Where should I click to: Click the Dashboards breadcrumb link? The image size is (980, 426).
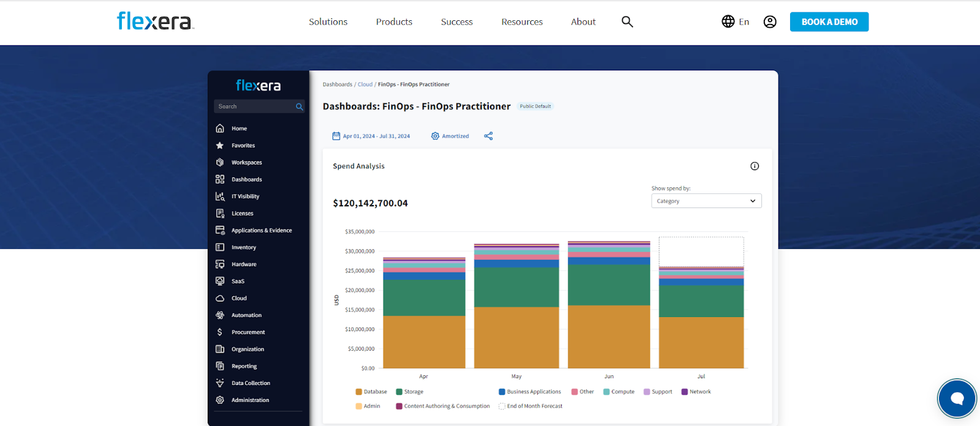click(x=337, y=84)
